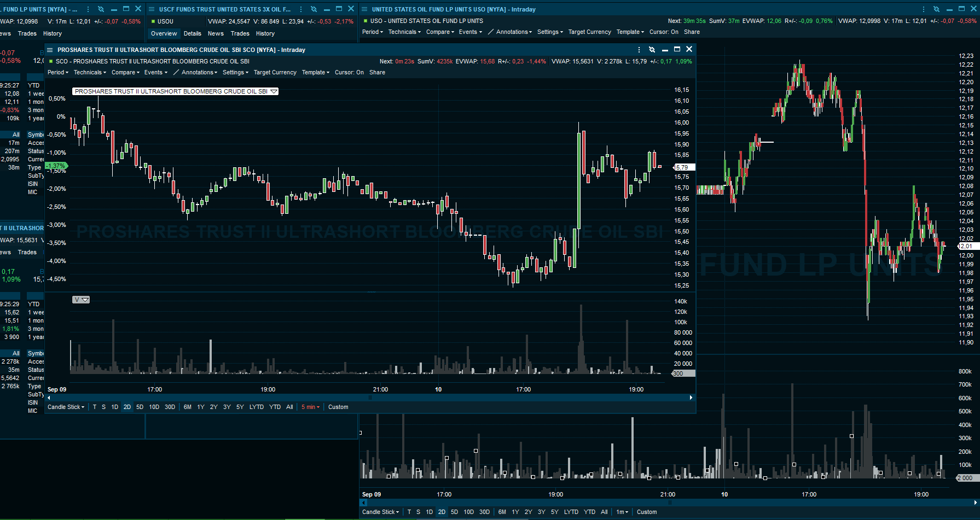Open three-dot options of SCO chart window
Screen dimensions: 980x520
pyautogui.click(x=639, y=50)
